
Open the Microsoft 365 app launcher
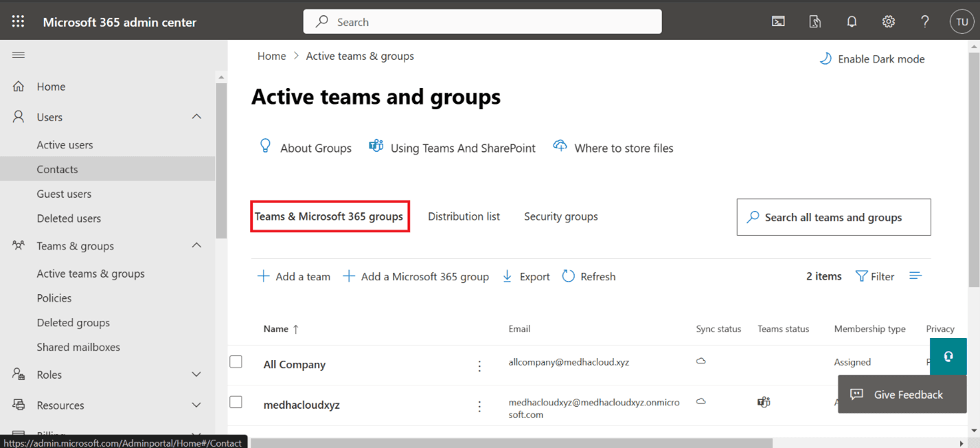(18, 21)
